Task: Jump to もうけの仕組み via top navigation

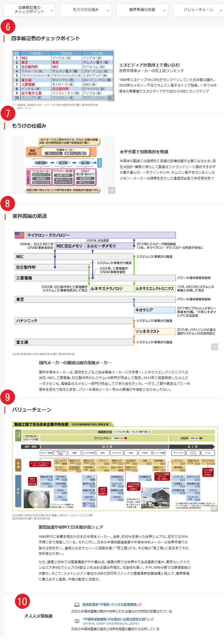Action: coord(86,10)
